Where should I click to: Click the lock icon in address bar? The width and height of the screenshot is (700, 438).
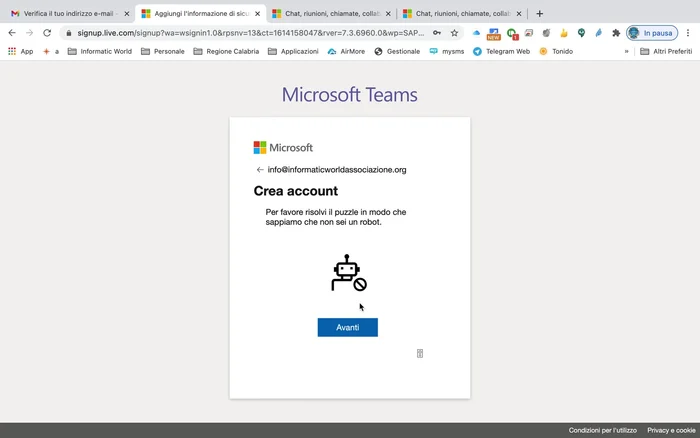(x=69, y=33)
